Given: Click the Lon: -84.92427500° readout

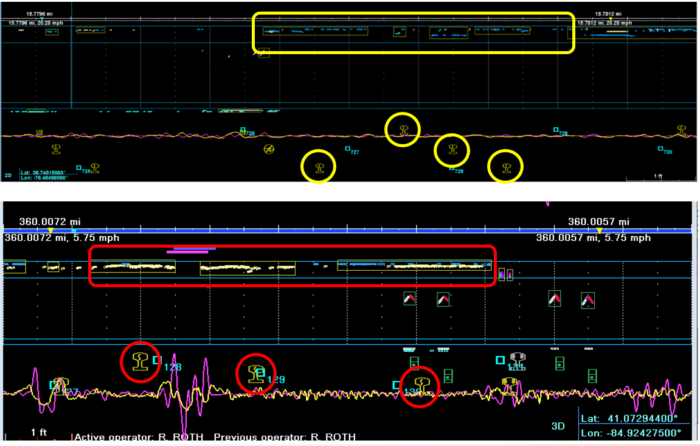Looking at the screenshot, I should click(631, 433).
